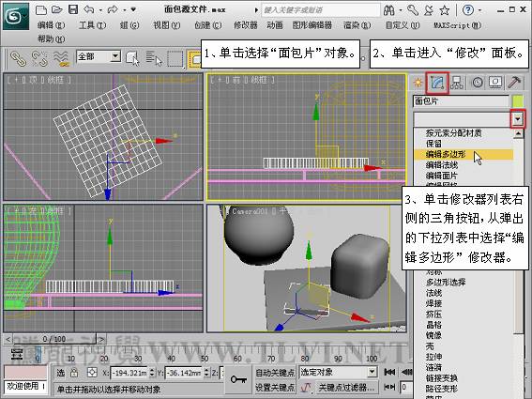Viewport: 532px width, 399px height.
Task: Switch to the Modify panel icon
Action: pos(437,83)
